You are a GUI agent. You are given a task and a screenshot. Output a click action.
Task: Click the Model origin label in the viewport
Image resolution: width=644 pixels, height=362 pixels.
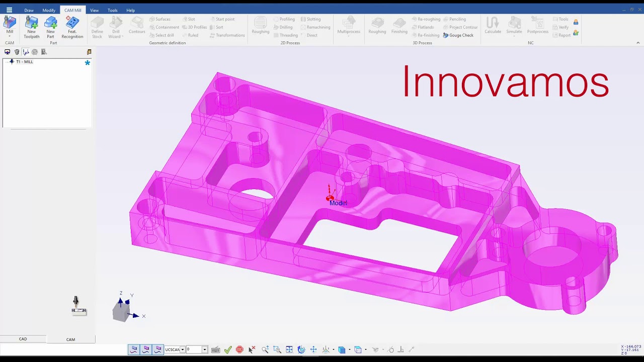(x=338, y=203)
